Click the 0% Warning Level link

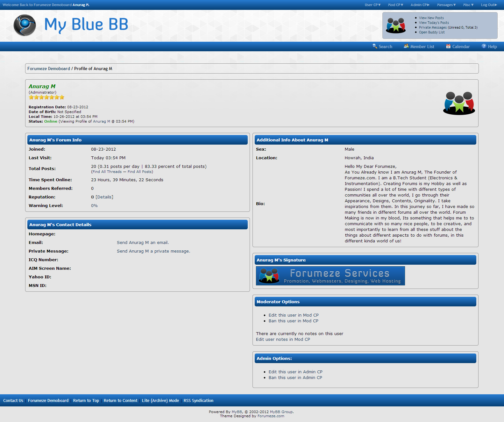[94, 206]
